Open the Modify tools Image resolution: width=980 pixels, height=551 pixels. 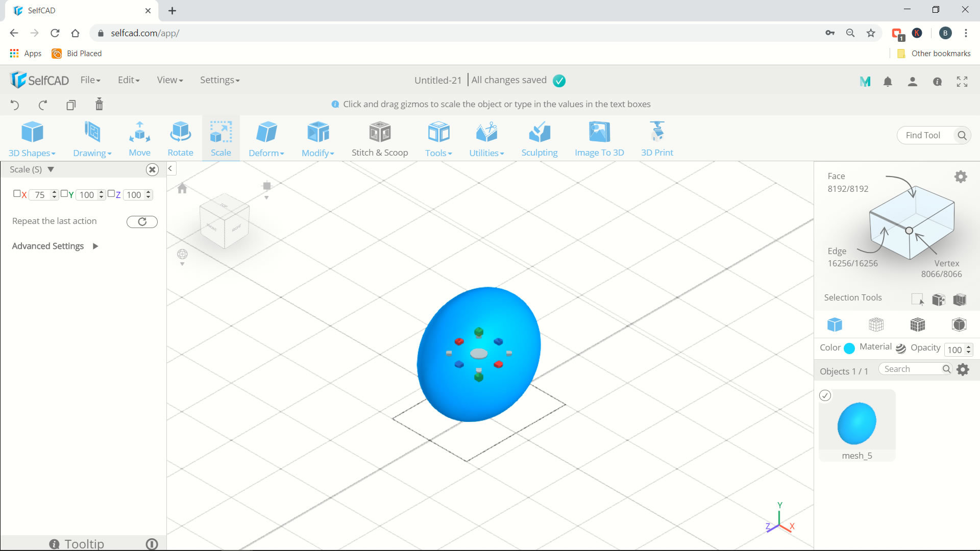318,139
